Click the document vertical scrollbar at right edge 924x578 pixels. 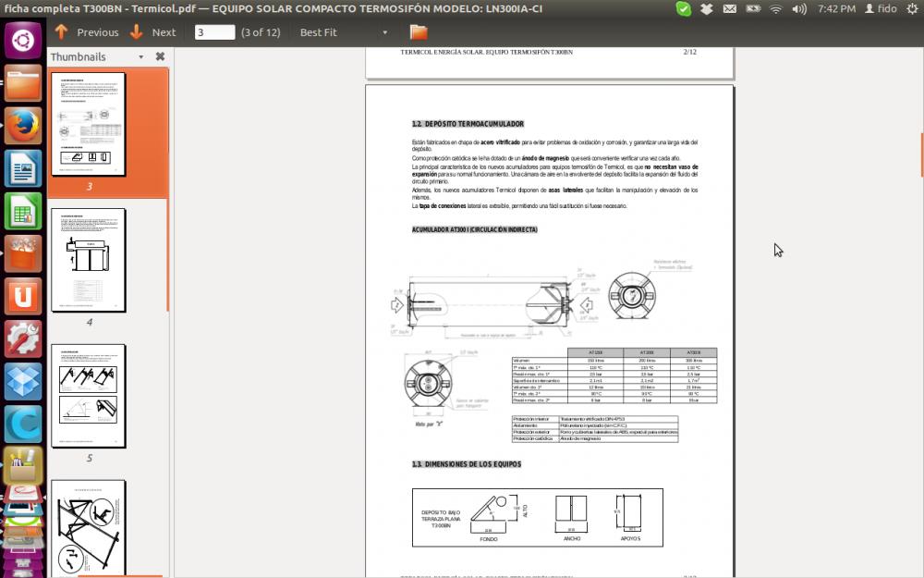pos(921,155)
